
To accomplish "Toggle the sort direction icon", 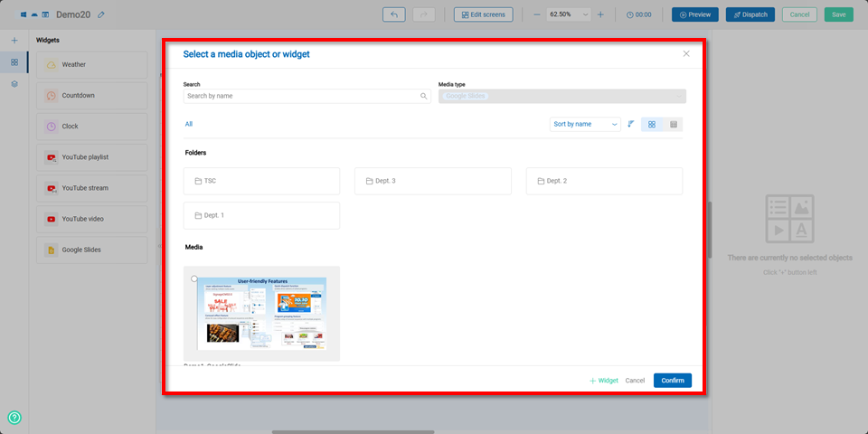I will (631, 124).
